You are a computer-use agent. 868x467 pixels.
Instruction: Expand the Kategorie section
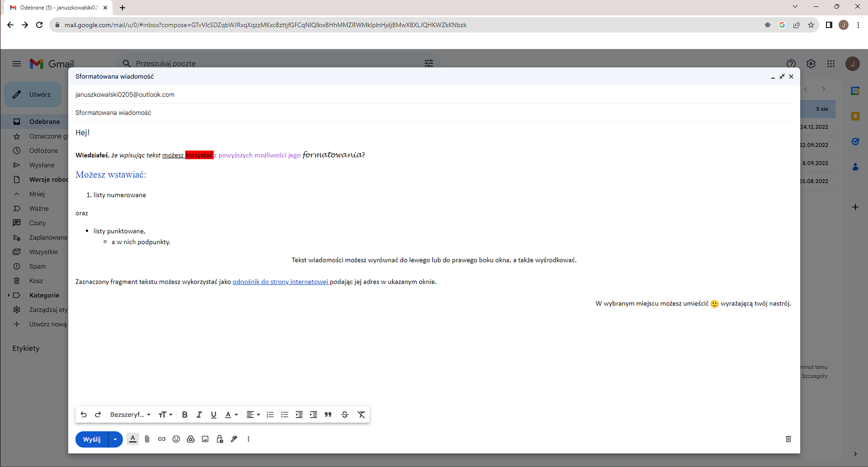tap(9, 295)
